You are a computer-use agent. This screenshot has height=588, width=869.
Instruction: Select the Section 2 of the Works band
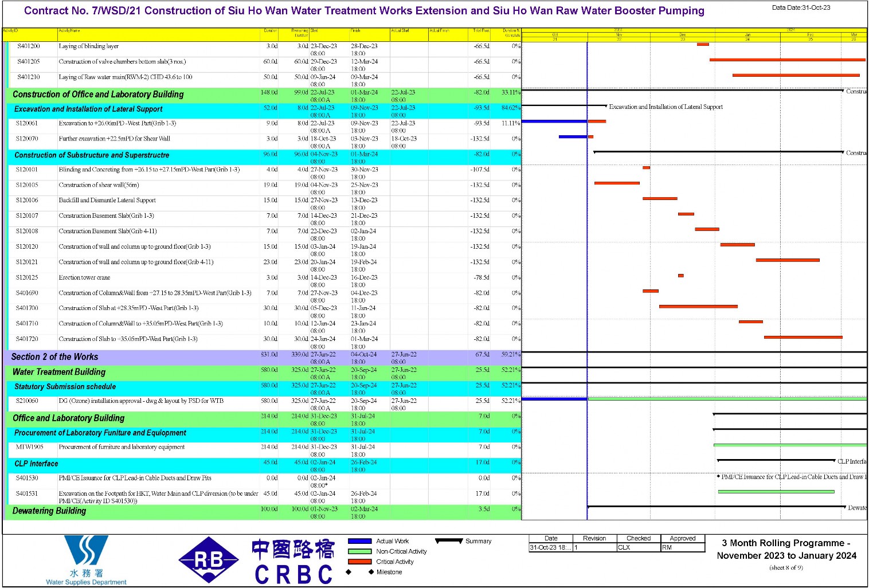(263, 358)
